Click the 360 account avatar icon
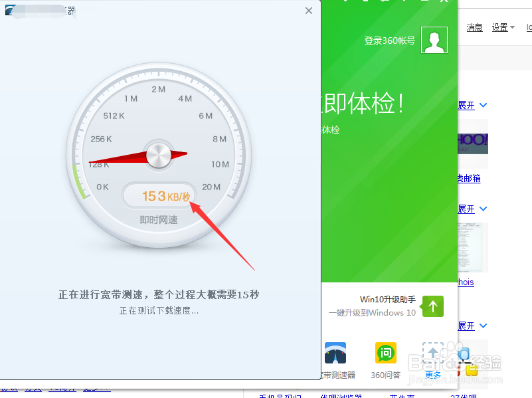 click(x=434, y=40)
